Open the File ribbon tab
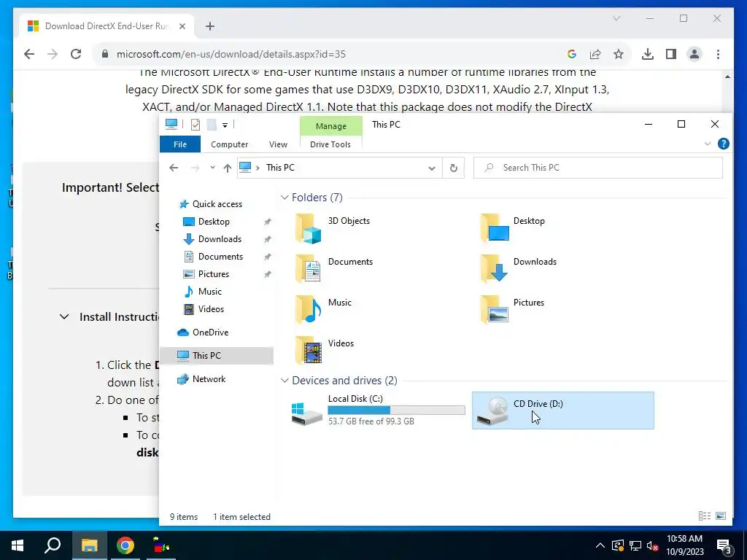Viewport: 747px width, 560px height. [180, 144]
